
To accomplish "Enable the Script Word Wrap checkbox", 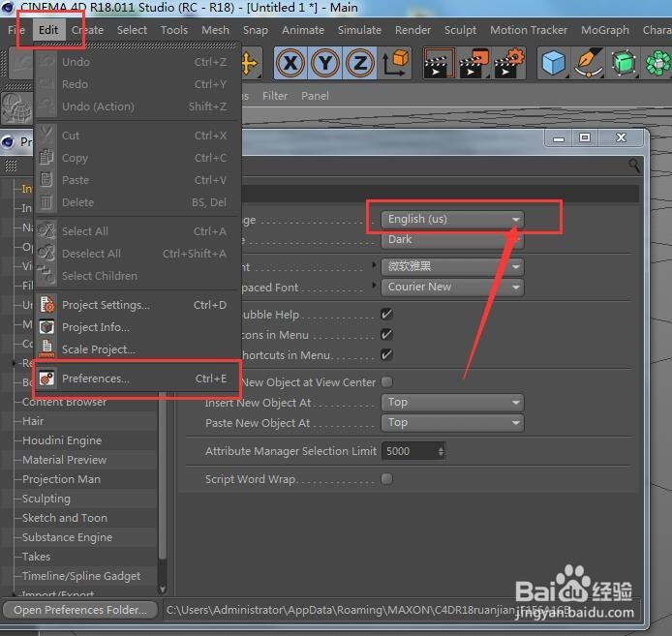I will click(x=386, y=479).
